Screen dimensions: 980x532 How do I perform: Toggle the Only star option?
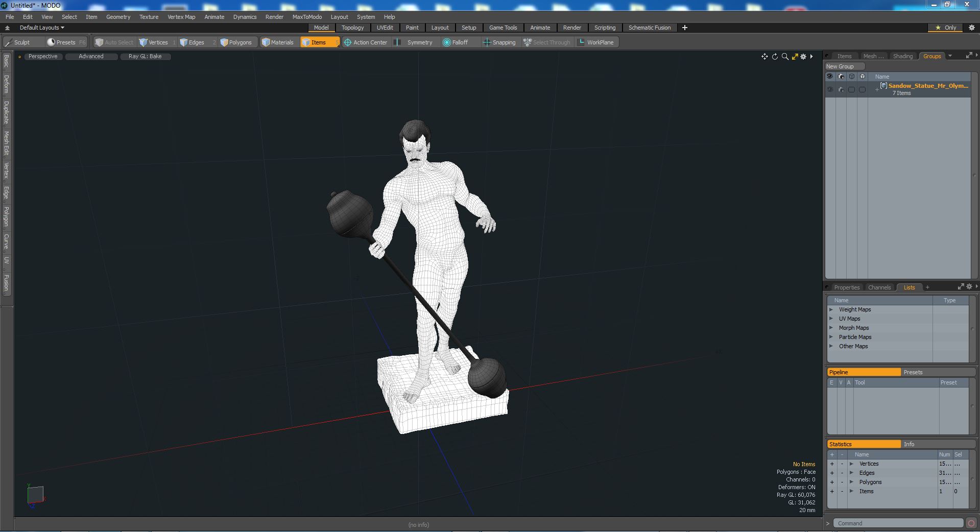coord(946,28)
